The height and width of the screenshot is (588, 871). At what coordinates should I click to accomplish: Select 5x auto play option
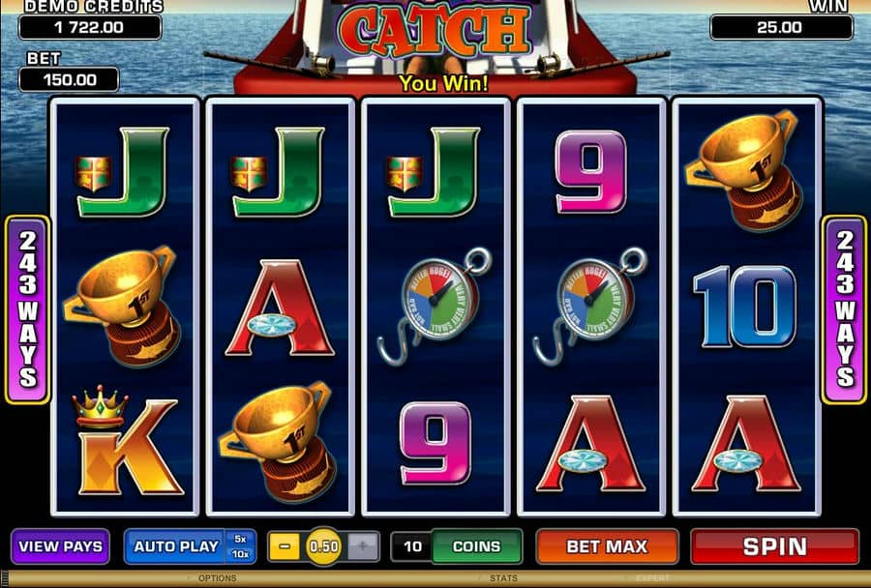(241, 539)
